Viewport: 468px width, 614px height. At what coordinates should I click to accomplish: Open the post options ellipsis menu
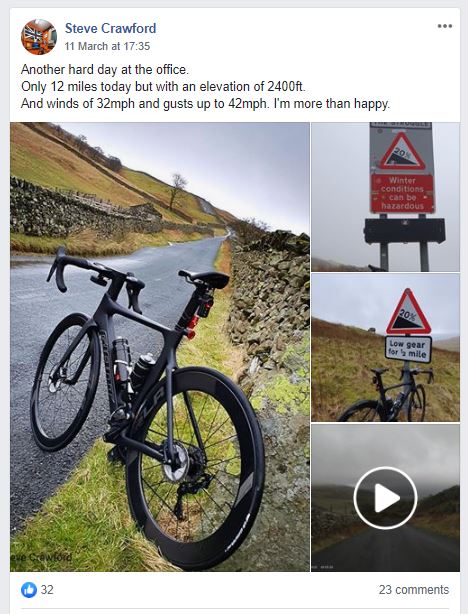pos(445,26)
